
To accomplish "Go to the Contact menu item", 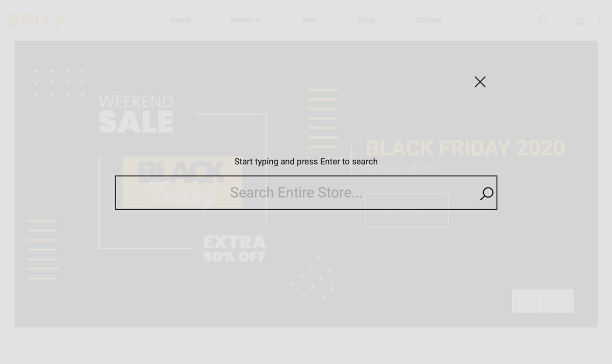I will click(x=428, y=20).
